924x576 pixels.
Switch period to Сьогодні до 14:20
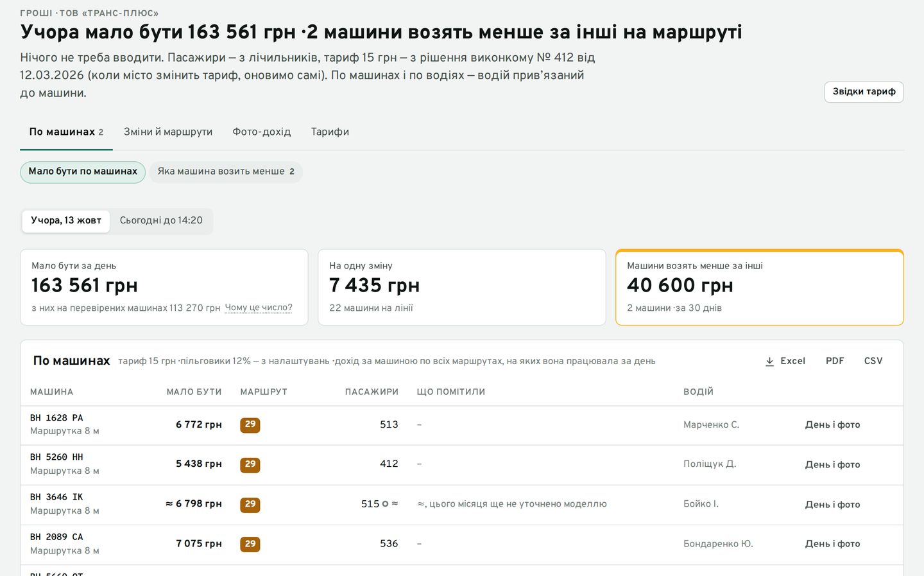point(161,221)
